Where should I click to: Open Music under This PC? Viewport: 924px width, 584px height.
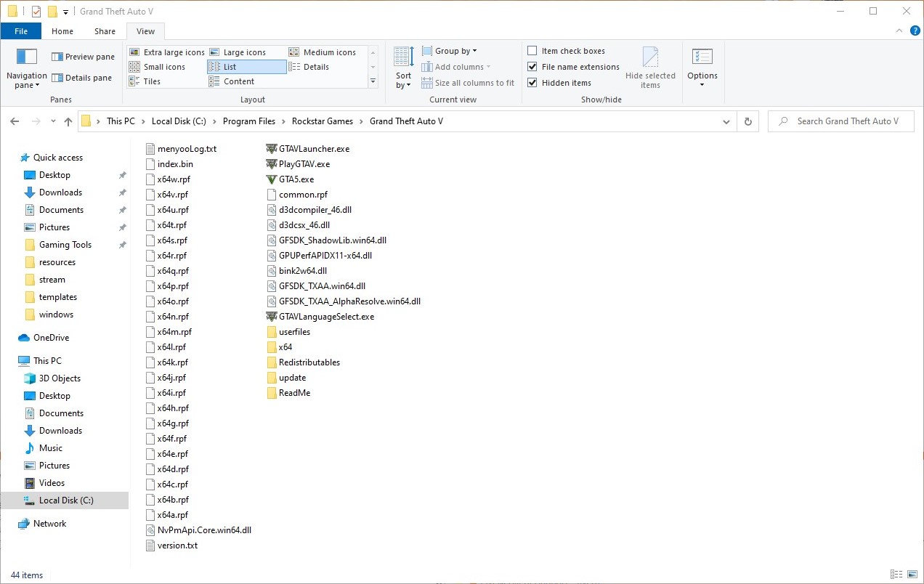pyautogui.click(x=51, y=448)
